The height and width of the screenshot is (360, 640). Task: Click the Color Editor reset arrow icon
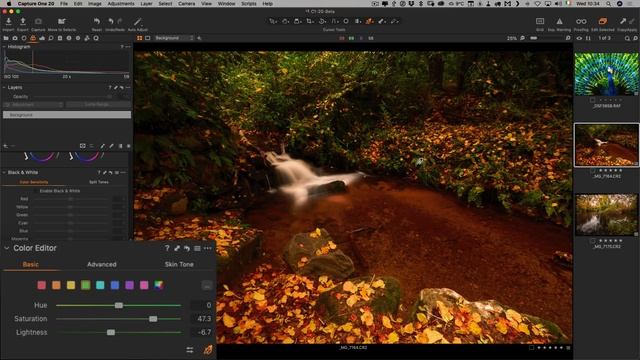(x=187, y=248)
